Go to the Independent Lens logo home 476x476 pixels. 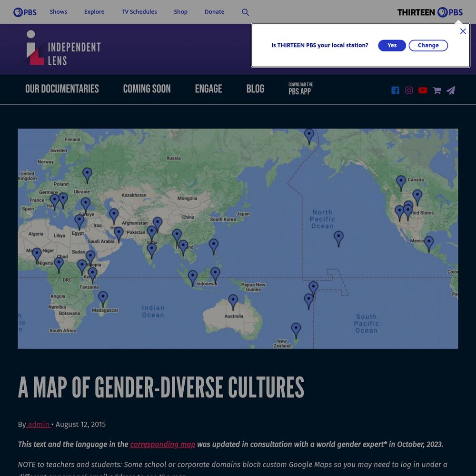coord(63,48)
